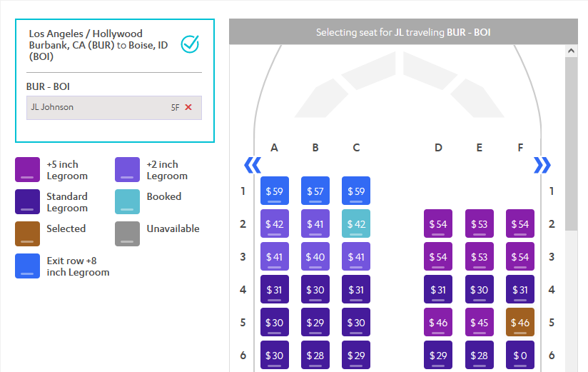Select exit row seat 1A for $59

click(275, 191)
